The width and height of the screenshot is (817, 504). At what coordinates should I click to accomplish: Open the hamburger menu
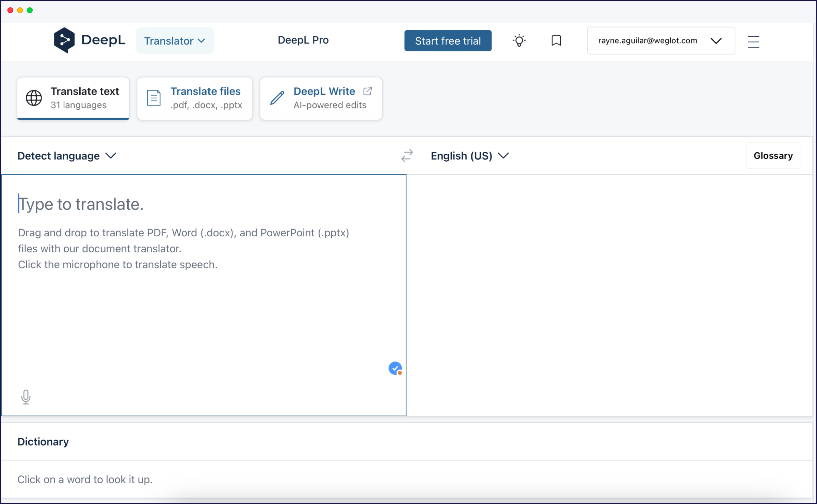pyautogui.click(x=753, y=41)
